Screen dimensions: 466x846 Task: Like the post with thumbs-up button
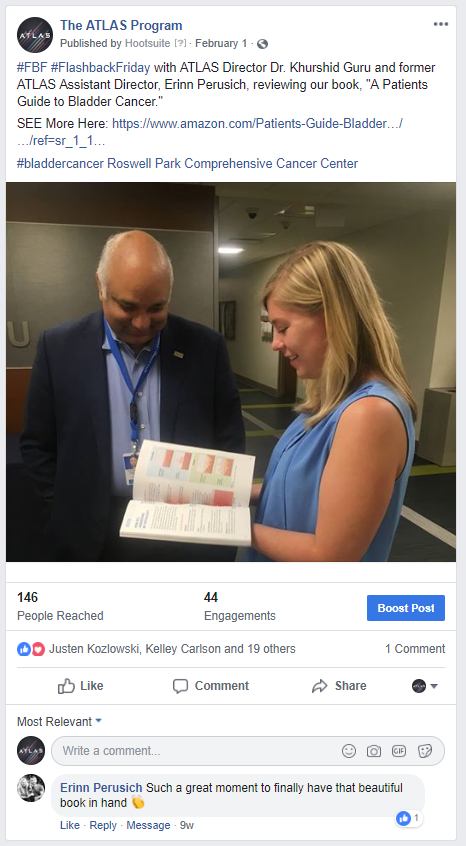[x=80, y=686]
